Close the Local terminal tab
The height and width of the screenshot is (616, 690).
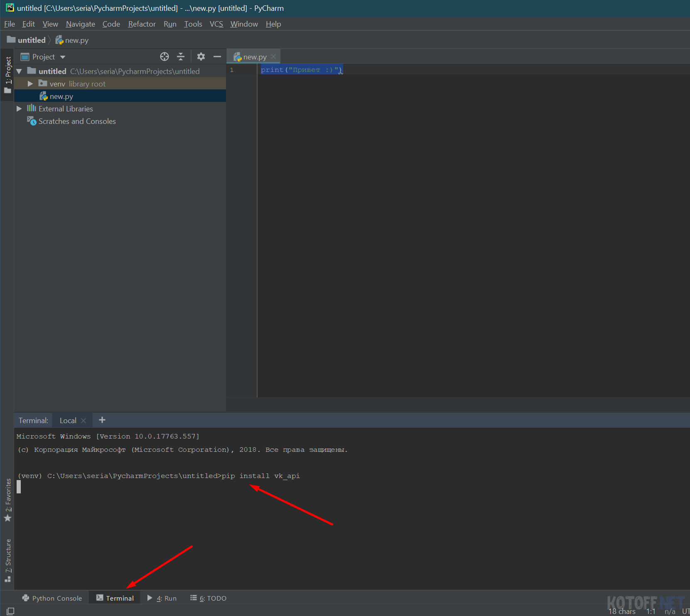83,421
